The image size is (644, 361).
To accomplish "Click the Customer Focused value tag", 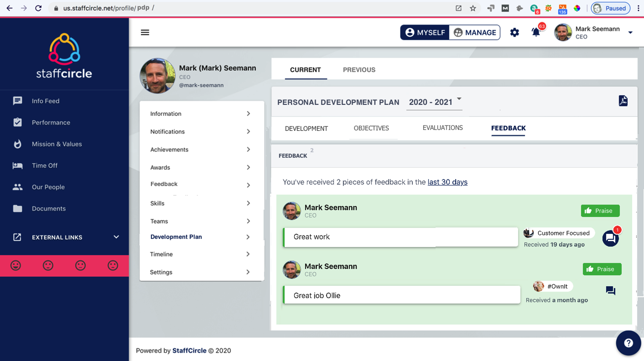I will 558,233.
